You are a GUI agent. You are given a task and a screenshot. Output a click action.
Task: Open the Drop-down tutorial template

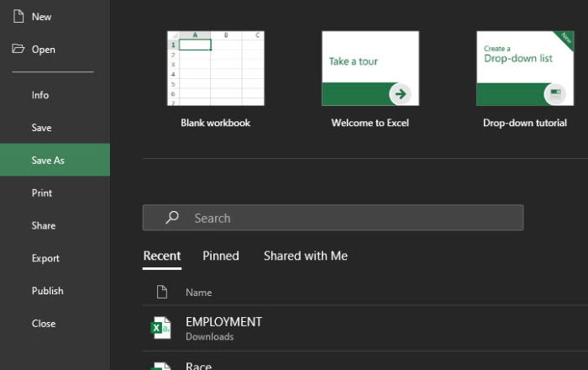point(525,69)
